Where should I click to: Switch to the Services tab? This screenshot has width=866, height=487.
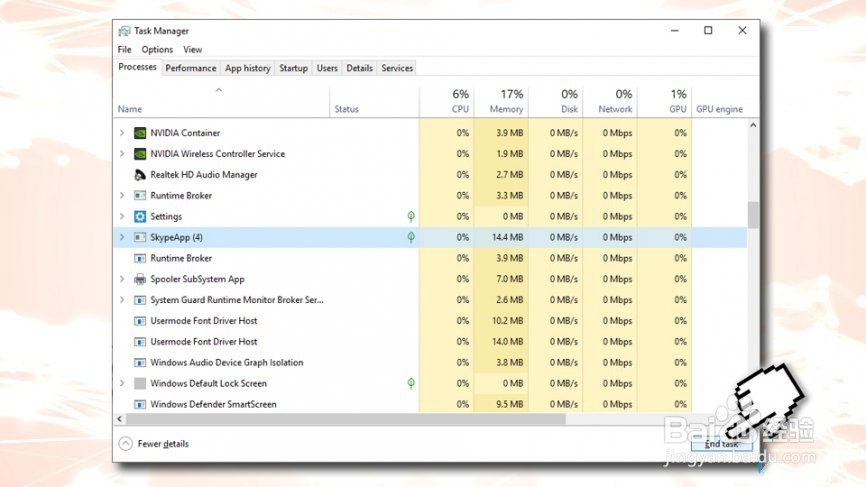397,68
